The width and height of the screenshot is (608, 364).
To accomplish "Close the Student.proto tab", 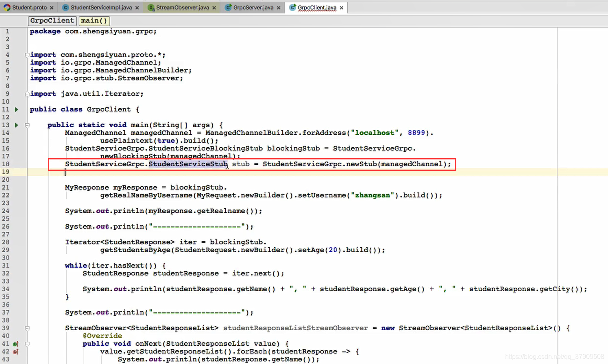I will point(52,8).
